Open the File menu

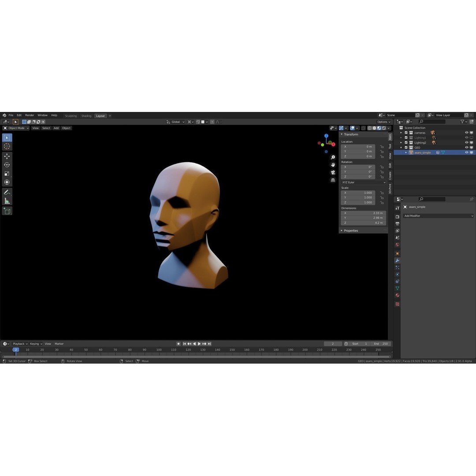[11, 115]
